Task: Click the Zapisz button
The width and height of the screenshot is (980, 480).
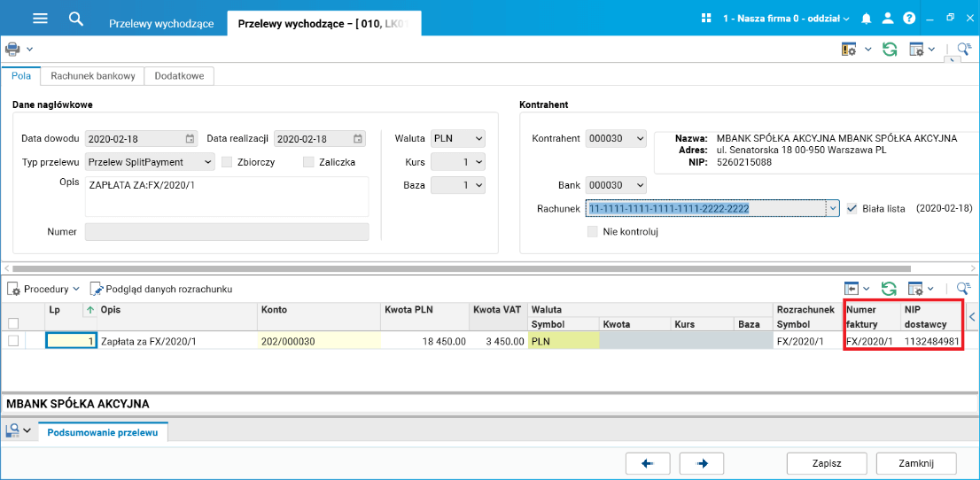Action: pyautogui.click(x=826, y=463)
